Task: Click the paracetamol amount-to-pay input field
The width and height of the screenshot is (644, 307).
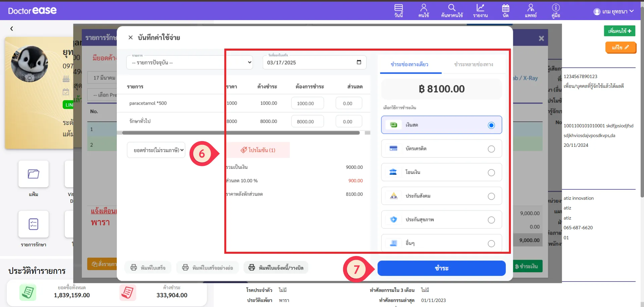Action: click(x=307, y=104)
